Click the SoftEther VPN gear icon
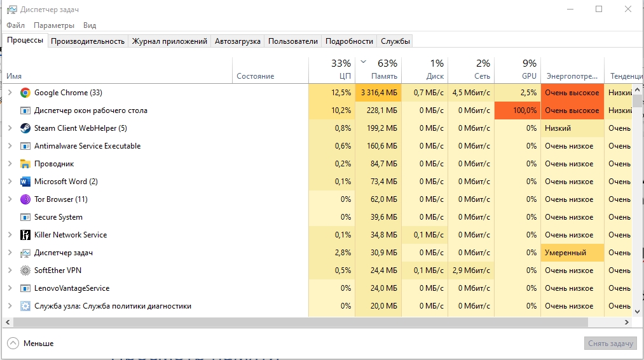 coord(25,270)
